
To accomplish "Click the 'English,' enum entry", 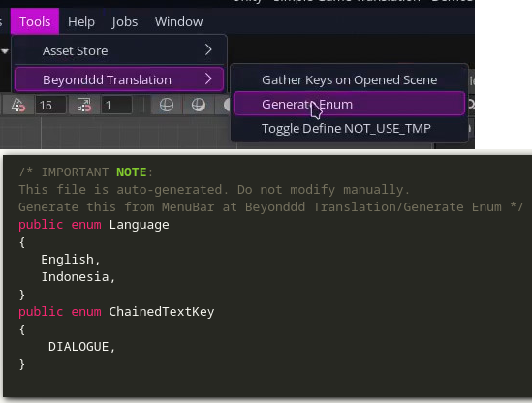I will tap(71, 259).
